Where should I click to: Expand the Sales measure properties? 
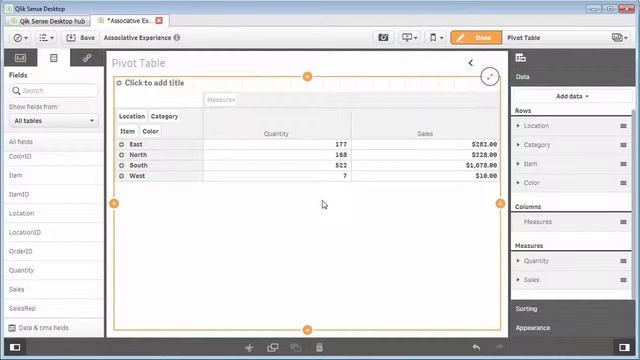pos(518,280)
